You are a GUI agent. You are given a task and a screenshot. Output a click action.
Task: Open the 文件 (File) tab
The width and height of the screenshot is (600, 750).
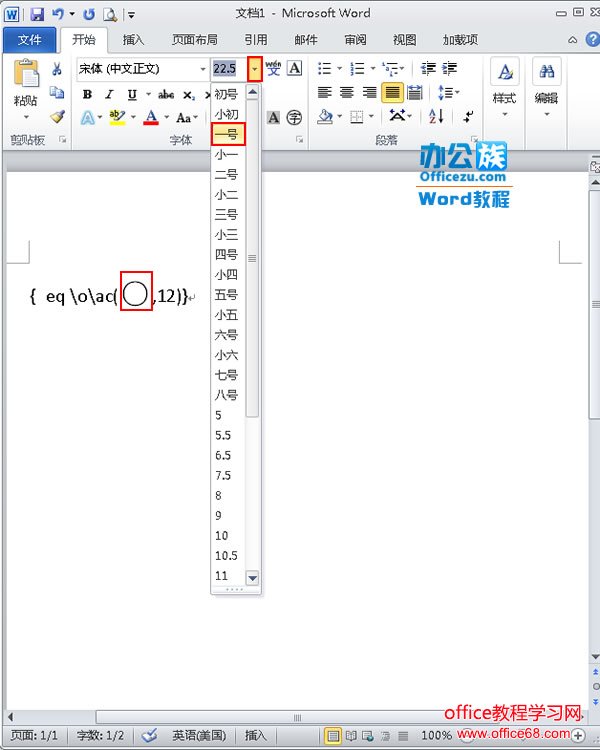30,40
